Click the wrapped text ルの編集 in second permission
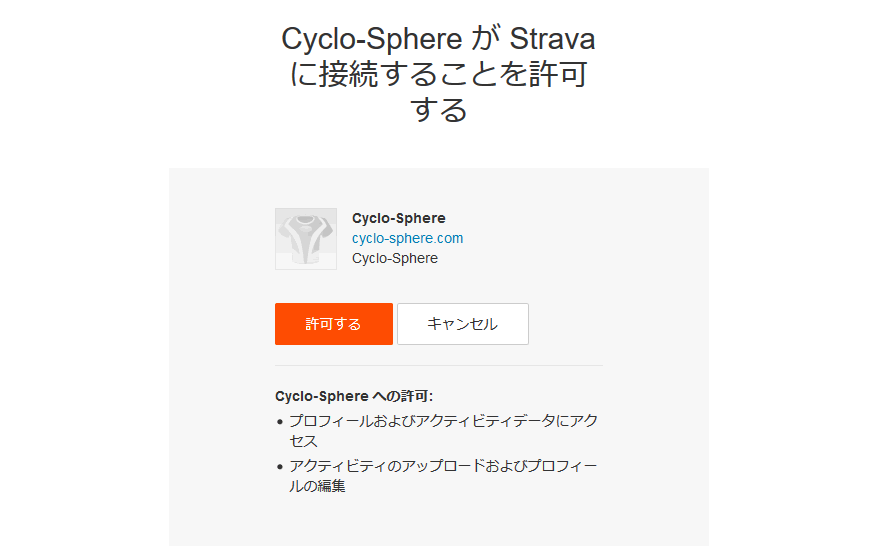The width and height of the screenshot is (877, 550). [x=317, y=486]
